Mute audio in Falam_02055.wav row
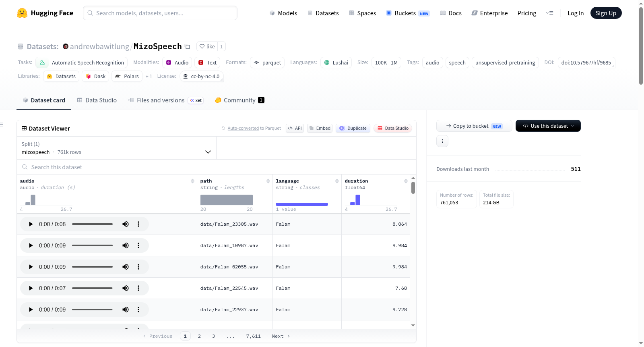 point(126,267)
